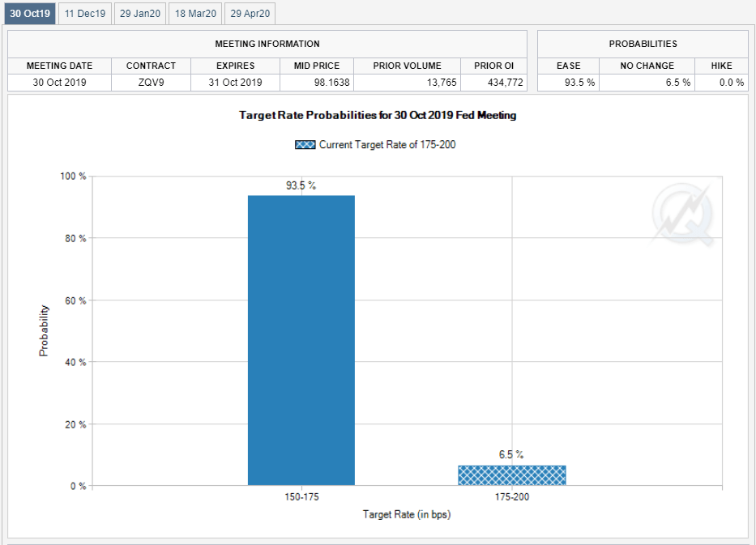
Task: Click the 40 % y-axis tick label
Action: [x=75, y=362]
